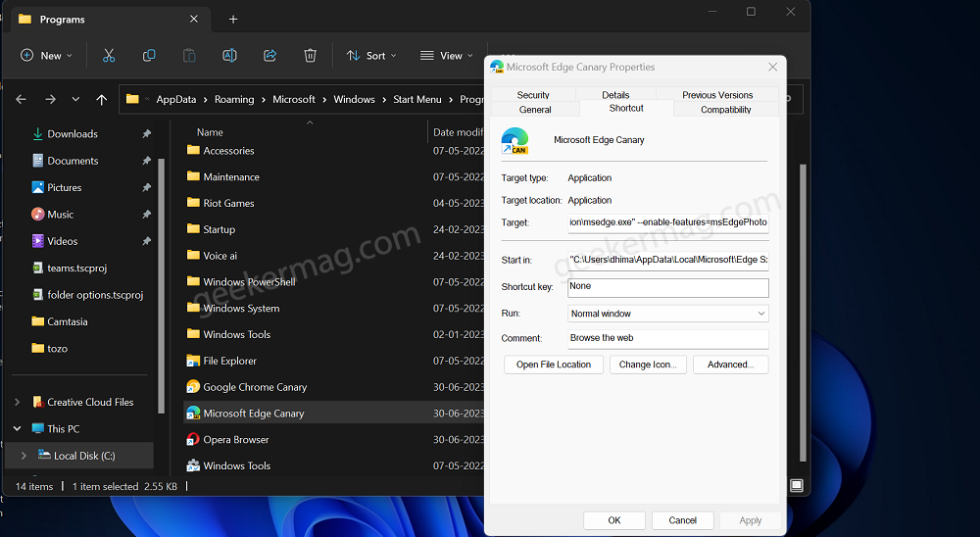Open Music in the sidebar
The height and width of the screenshot is (537, 980).
click(61, 215)
